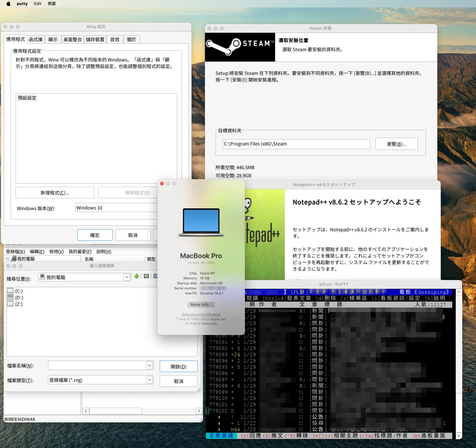The width and height of the screenshot is (476, 448).
Task: Select the (Z:) drive
Action: tap(15, 304)
